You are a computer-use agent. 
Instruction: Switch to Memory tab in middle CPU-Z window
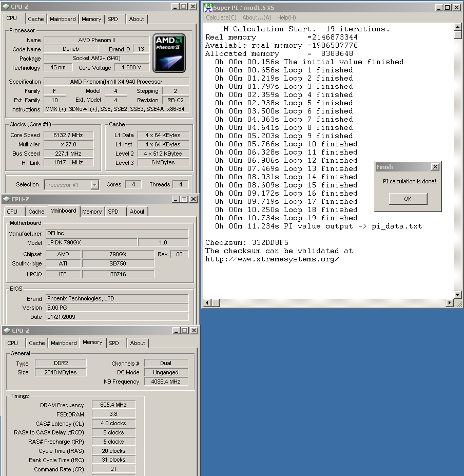(x=92, y=212)
